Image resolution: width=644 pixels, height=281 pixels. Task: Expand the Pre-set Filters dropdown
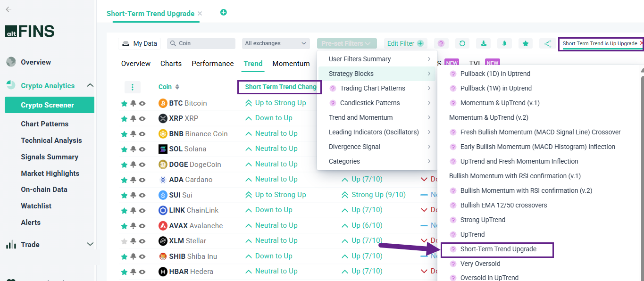pyautogui.click(x=347, y=43)
